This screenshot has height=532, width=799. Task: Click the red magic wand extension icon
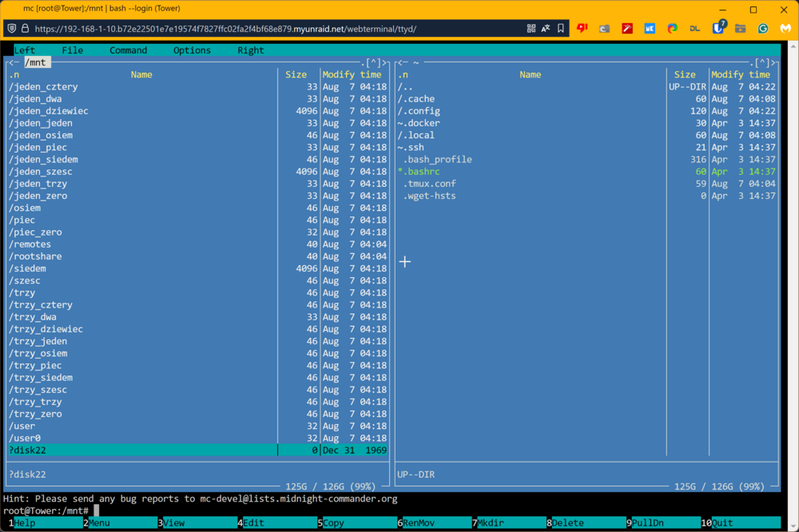click(627, 29)
